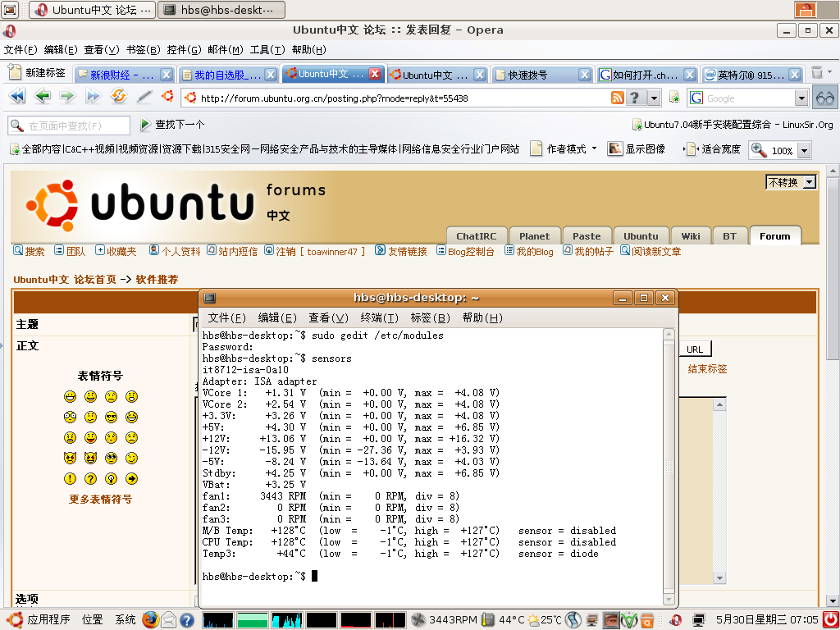
Task: Click the fast-forward navigation icon
Action: [x=94, y=97]
